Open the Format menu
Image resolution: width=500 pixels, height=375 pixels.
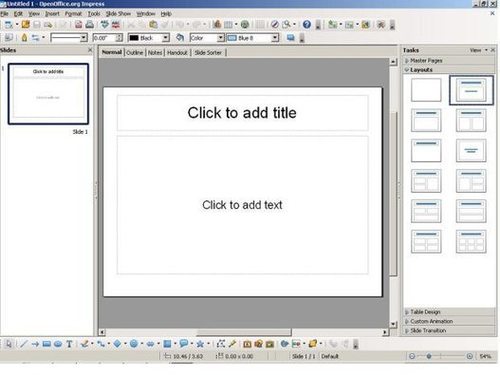[x=73, y=14]
